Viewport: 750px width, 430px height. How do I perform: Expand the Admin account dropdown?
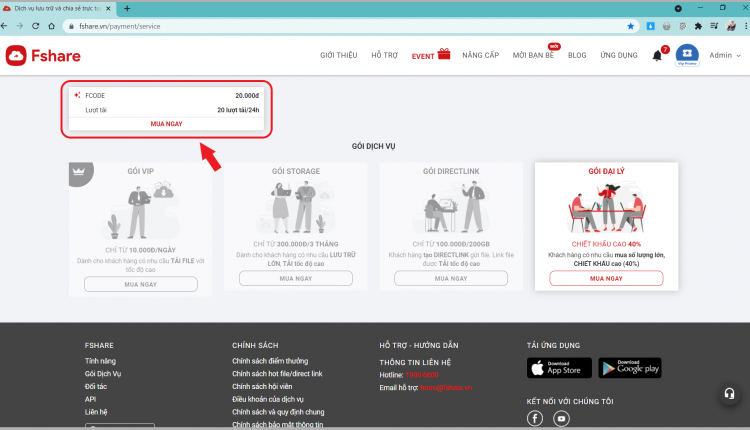click(725, 55)
